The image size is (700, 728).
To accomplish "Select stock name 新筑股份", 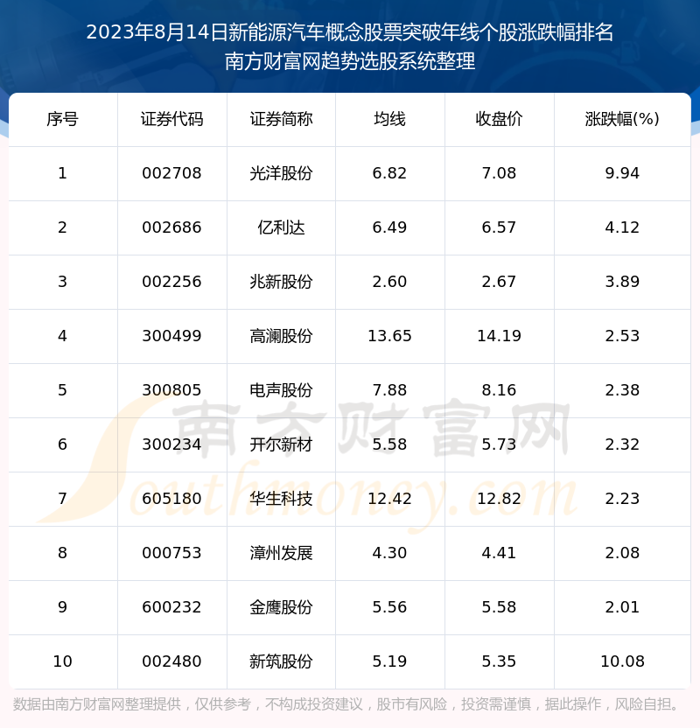I will tap(281, 662).
